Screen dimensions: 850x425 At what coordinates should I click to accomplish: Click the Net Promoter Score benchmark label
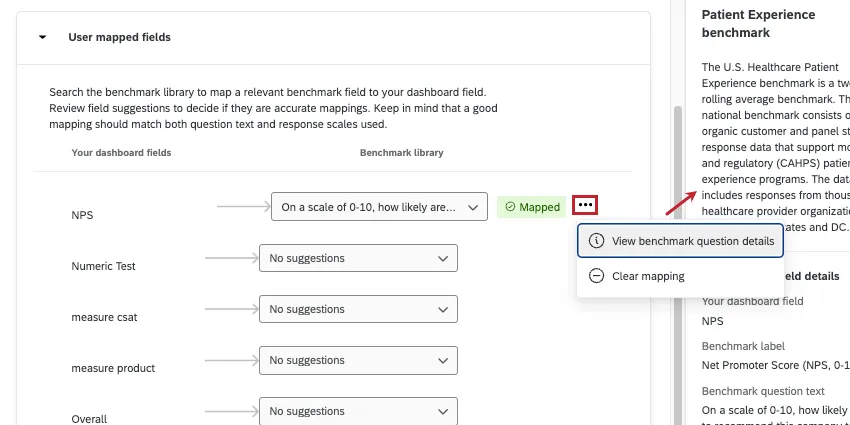point(768,365)
